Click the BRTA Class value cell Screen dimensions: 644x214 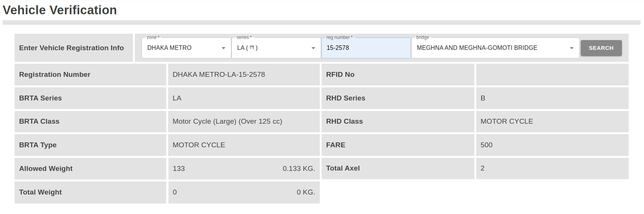[244, 121]
